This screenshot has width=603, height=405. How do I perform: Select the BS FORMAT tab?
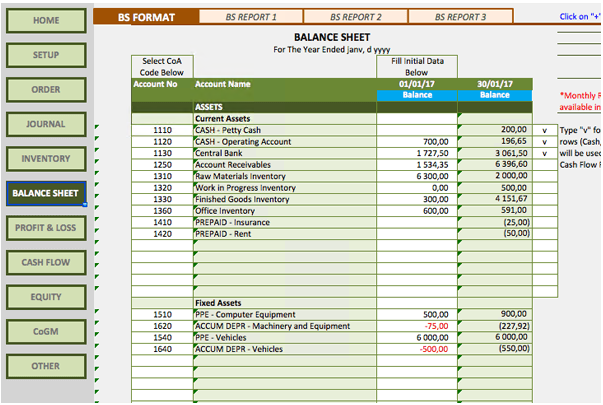click(146, 17)
